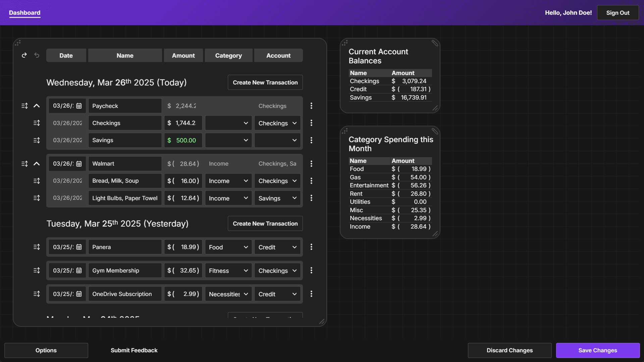The height and width of the screenshot is (362, 644).
Task: Open Necessities category dropdown for OneDrive
Action: (x=228, y=294)
